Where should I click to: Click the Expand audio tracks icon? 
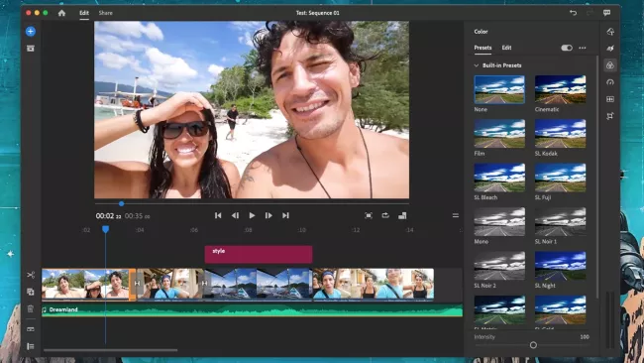(x=31, y=329)
